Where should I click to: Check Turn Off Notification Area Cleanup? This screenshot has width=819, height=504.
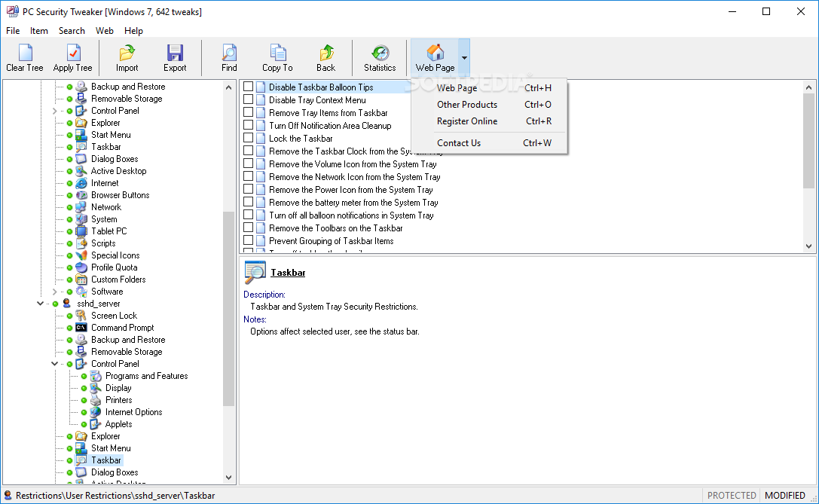248,125
